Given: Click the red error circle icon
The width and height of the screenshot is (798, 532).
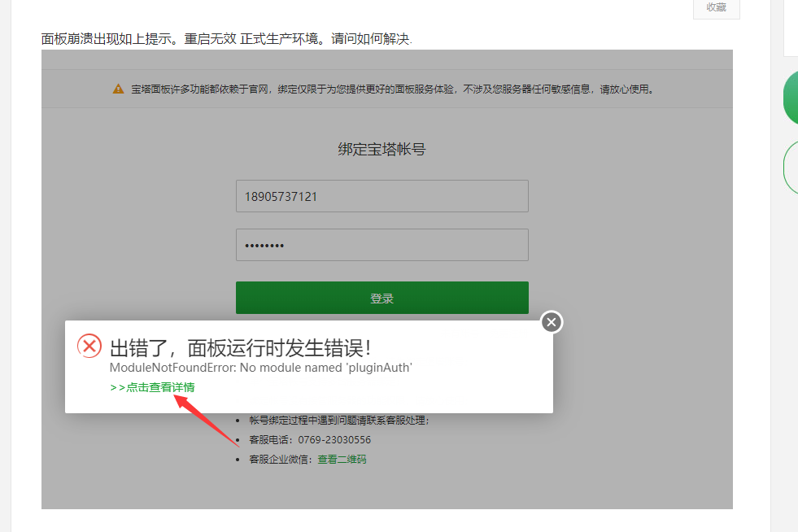Looking at the screenshot, I should click(x=89, y=347).
